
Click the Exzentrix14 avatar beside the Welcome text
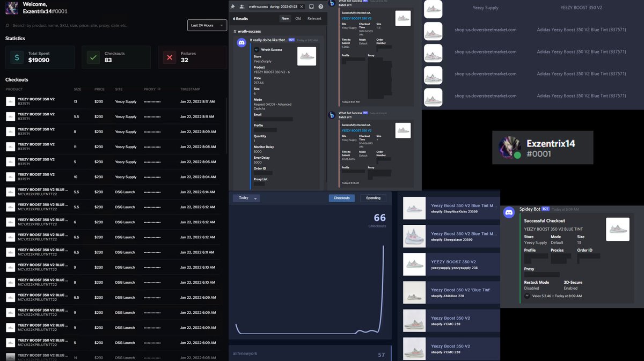pyautogui.click(x=11, y=7)
